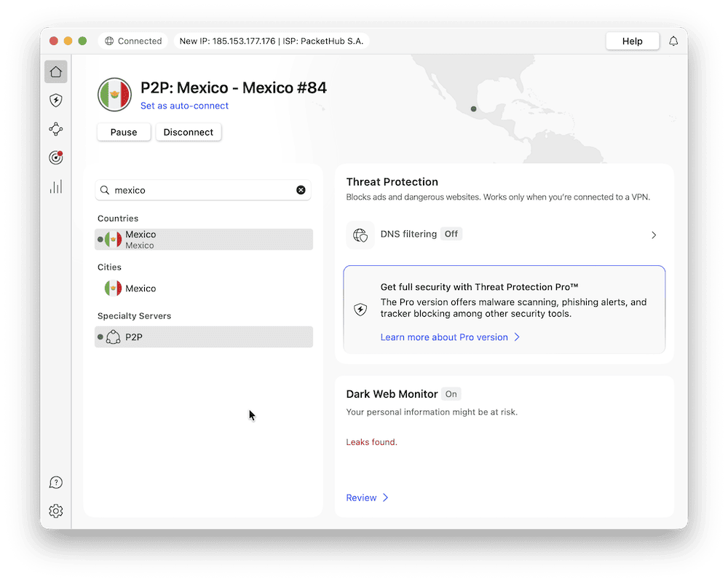Image resolution: width=728 pixels, height=582 pixels.
Task: Open the Statistics bars sidebar icon
Action: click(x=56, y=187)
